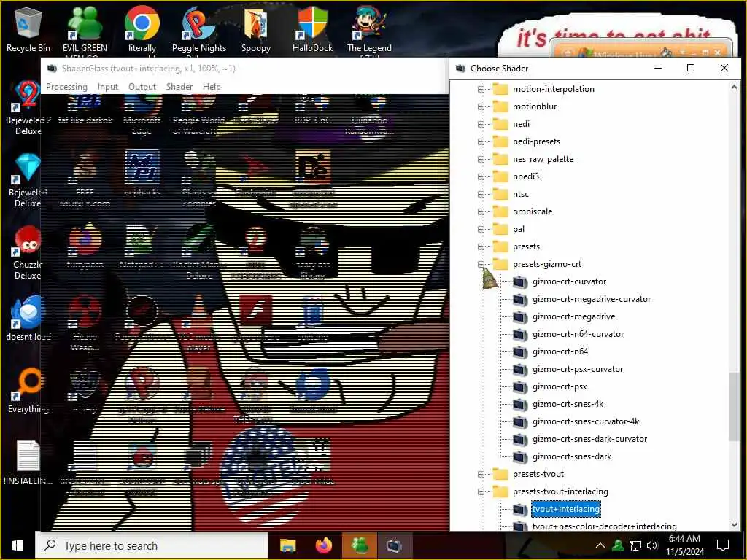Viewport: 747px width, 560px height.
Task: Open File Explorer from the taskbar
Action: click(x=287, y=545)
